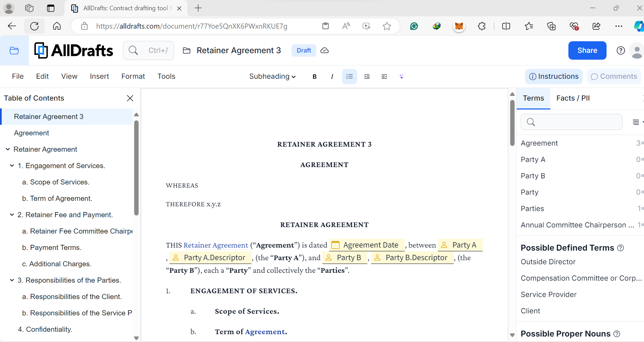Open the View menu
The image size is (644, 342).
(x=69, y=76)
